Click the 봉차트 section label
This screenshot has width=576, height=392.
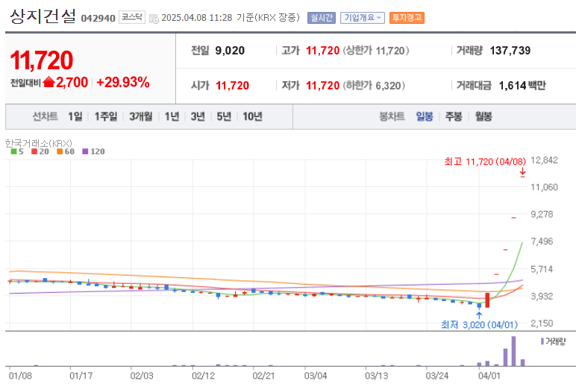(x=392, y=117)
